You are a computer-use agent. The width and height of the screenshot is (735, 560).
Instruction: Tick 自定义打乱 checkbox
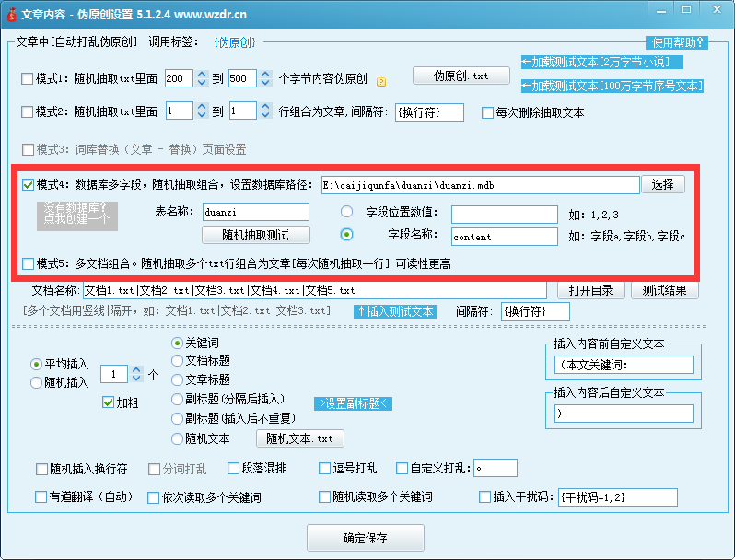click(402, 468)
